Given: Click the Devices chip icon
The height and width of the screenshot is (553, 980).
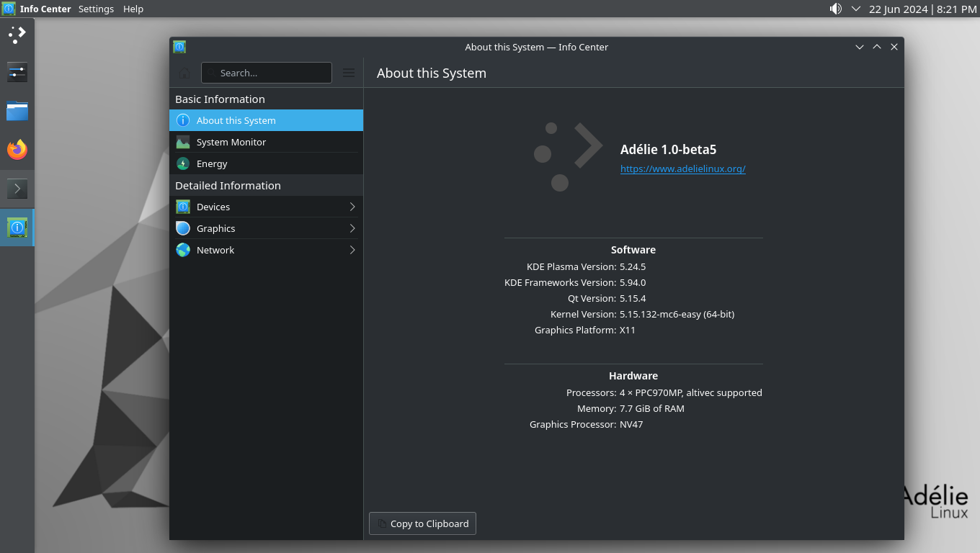Looking at the screenshot, I should pyautogui.click(x=183, y=207).
